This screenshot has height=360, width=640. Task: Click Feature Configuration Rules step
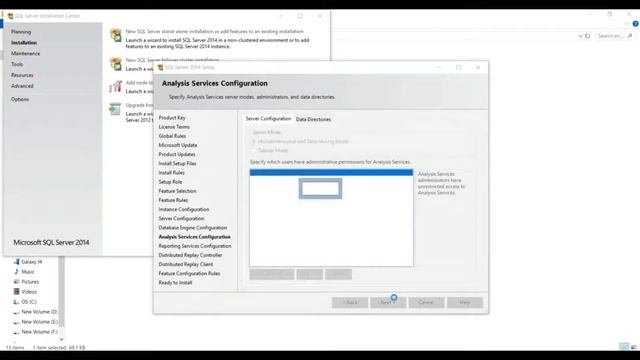(x=189, y=273)
